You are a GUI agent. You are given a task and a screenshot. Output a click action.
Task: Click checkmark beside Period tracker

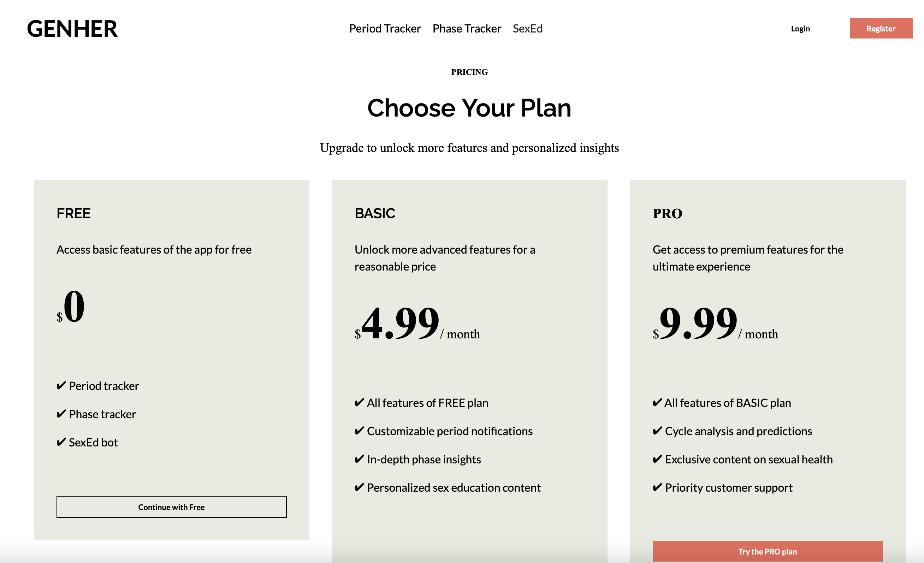pyautogui.click(x=61, y=386)
